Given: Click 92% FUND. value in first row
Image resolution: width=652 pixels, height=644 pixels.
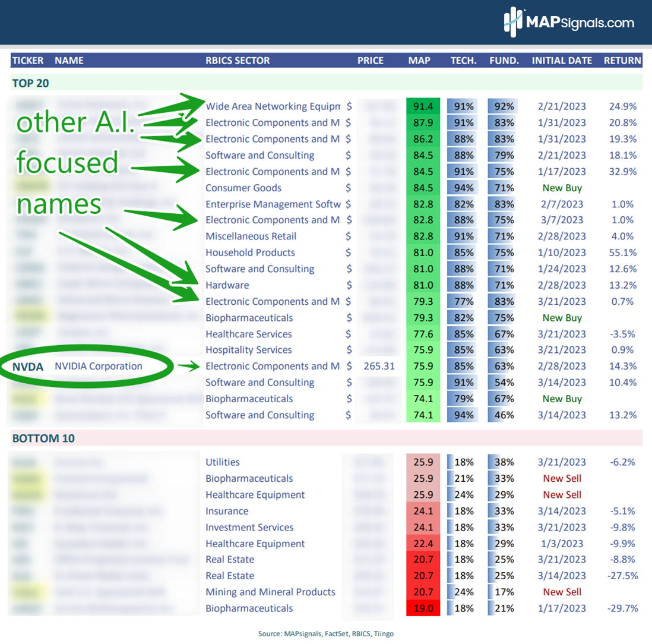Looking at the screenshot, I should click(504, 106).
